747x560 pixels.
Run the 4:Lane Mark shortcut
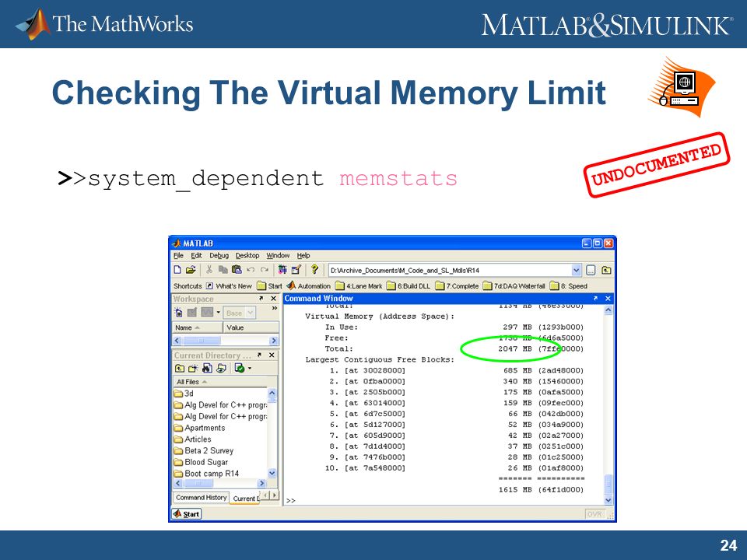pyautogui.click(x=359, y=286)
